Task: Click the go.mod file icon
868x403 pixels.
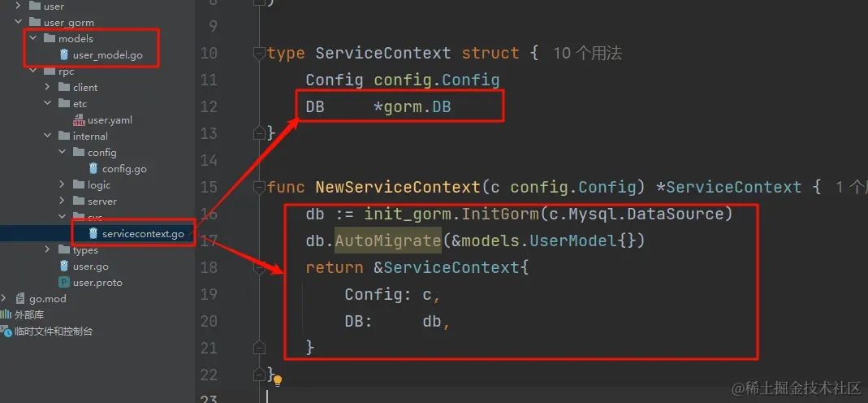Action: click(20, 299)
